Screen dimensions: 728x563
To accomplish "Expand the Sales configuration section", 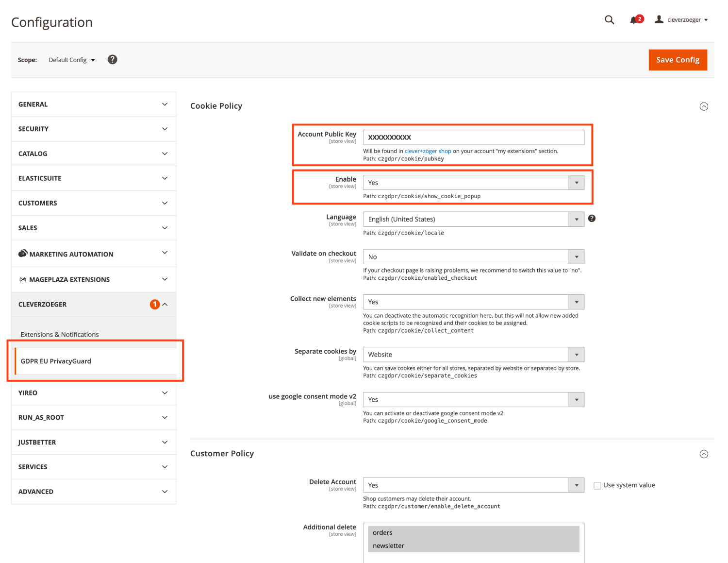I will (x=94, y=228).
